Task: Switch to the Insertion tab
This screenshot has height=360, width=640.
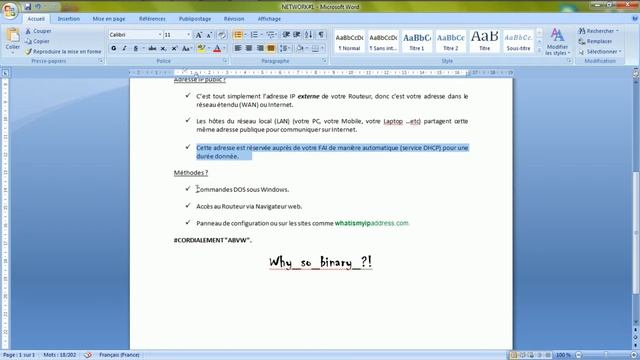Action: 69,19
